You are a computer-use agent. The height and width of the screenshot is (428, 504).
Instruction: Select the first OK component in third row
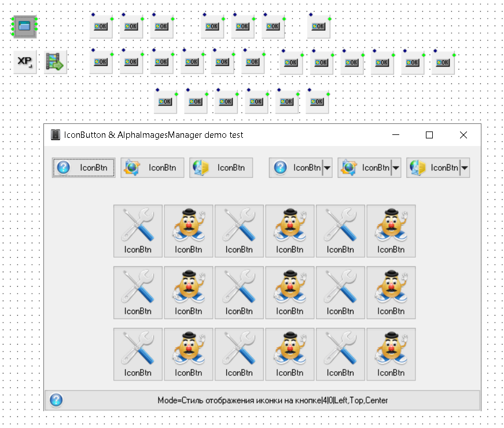(165, 101)
